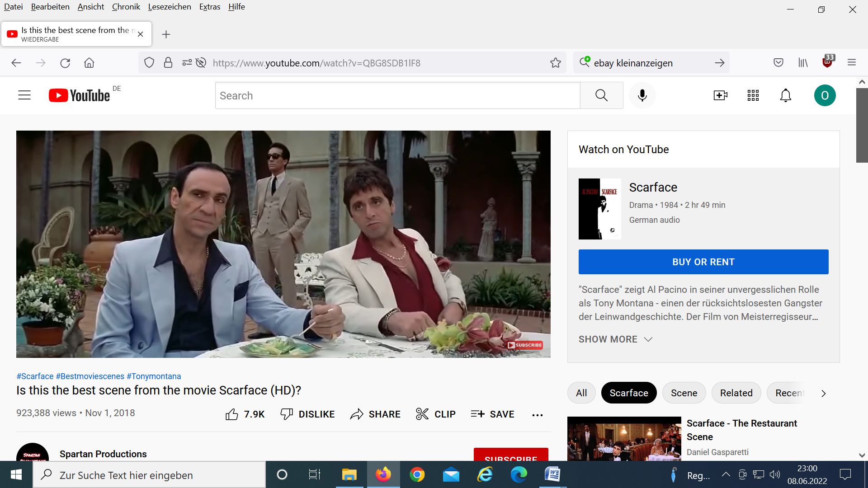Open Spartan Productions channel name
868x488 pixels.
tap(103, 454)
